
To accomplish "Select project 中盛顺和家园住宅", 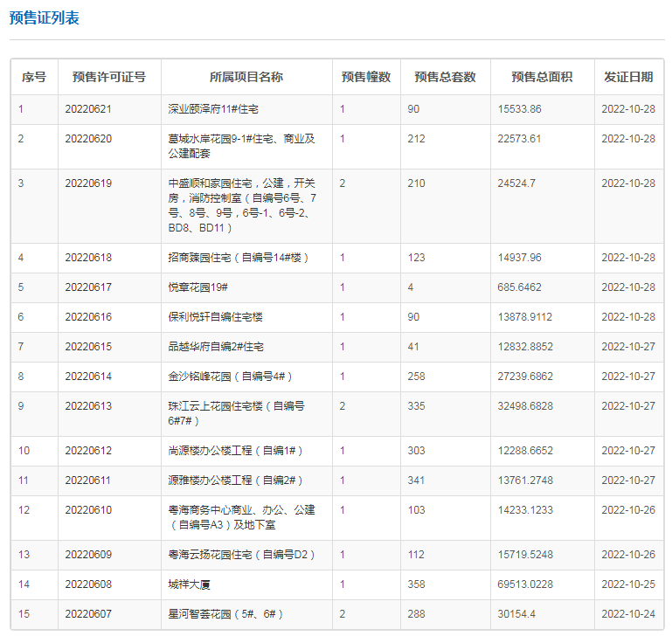I will [x=242, y=205].
